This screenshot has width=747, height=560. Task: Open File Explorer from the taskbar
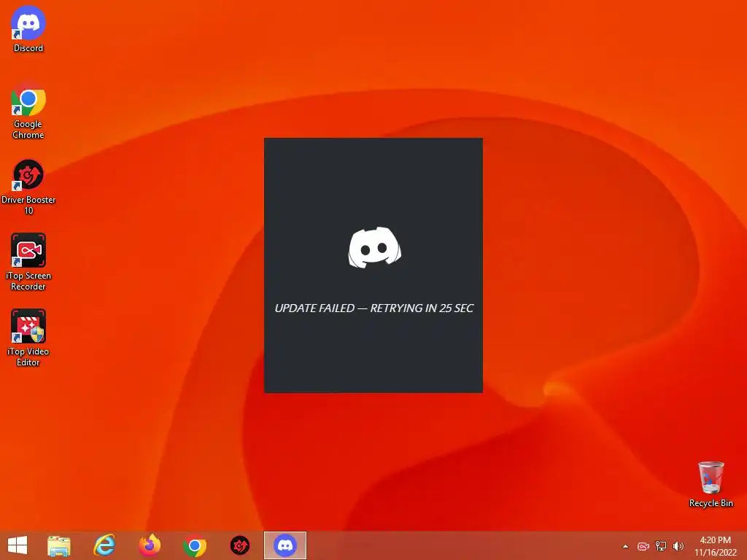coord(59,545)
